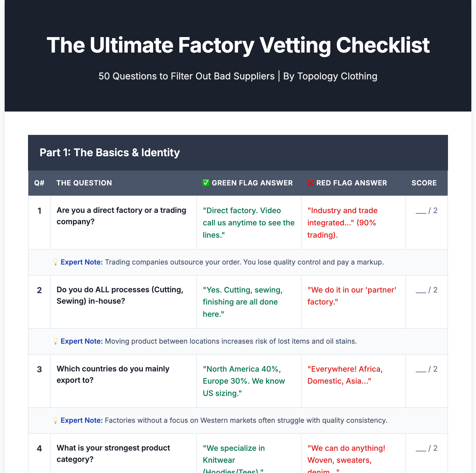
Task: Click the strongest product category question
Action: pyautogui.click(x=113, y=453)
